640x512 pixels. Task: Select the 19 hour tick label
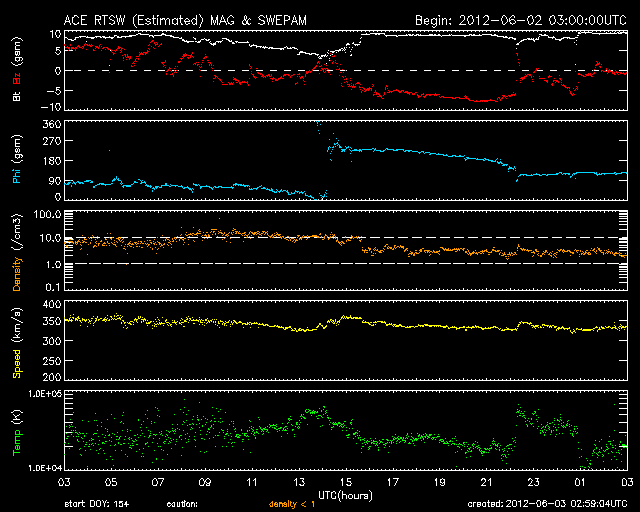click(x=440, y=483)
